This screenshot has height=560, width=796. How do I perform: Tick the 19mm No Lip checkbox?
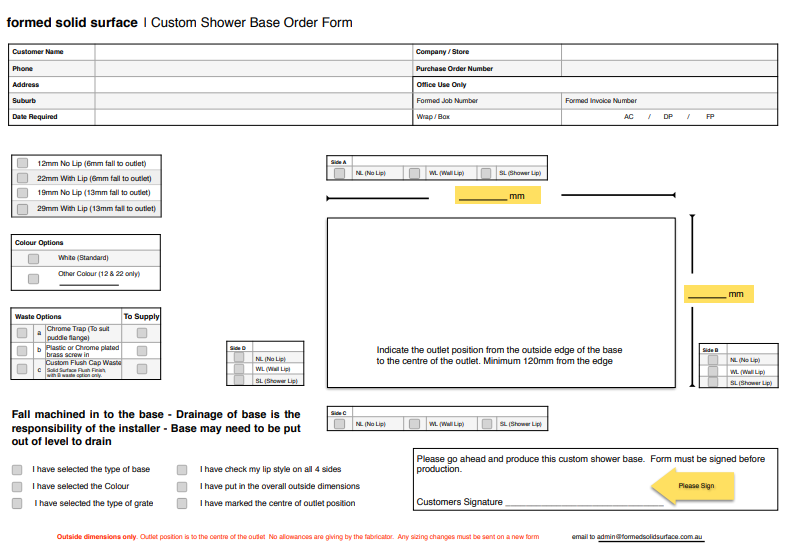[22, 193]
